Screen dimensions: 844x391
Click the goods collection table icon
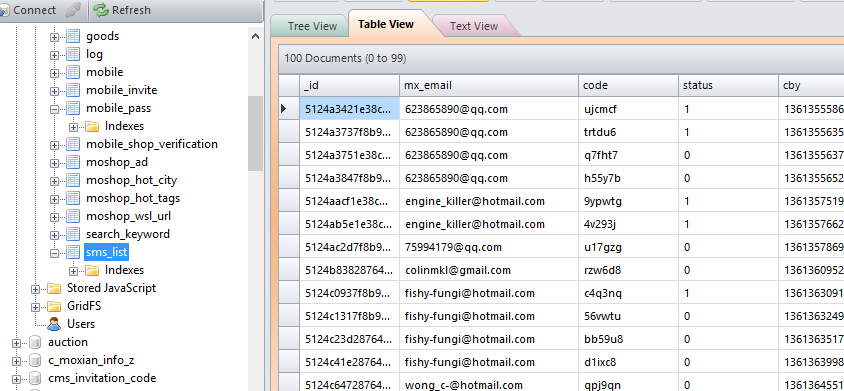(73, 36)
